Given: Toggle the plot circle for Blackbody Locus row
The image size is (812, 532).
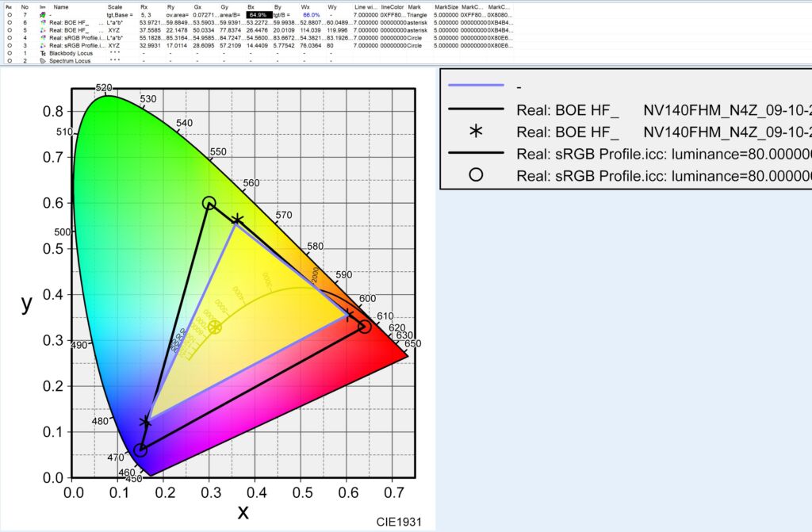Looking at the screenshot, I should click(10, 53).
